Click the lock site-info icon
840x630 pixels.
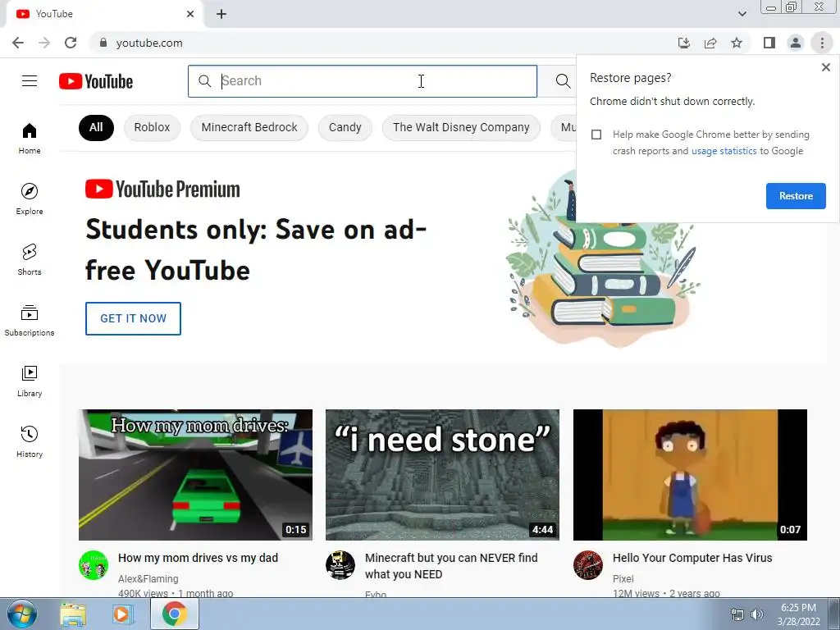[103, 43]
